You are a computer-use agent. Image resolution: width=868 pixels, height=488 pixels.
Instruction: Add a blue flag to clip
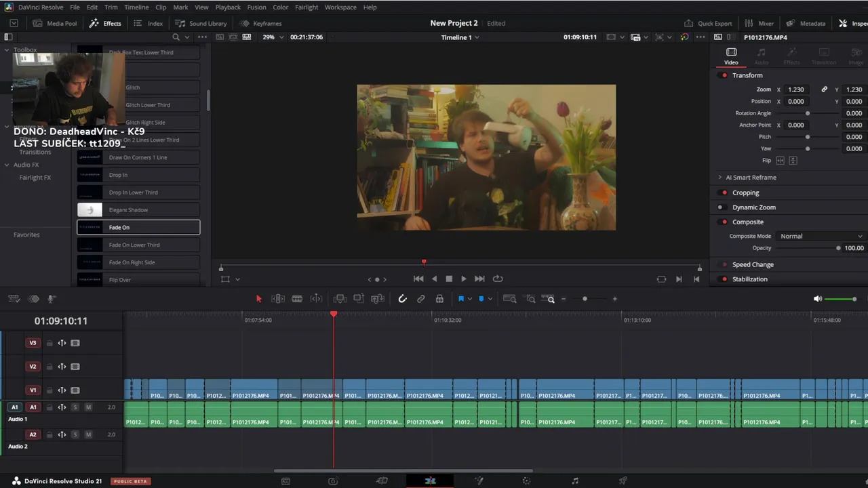pos(461,299)
